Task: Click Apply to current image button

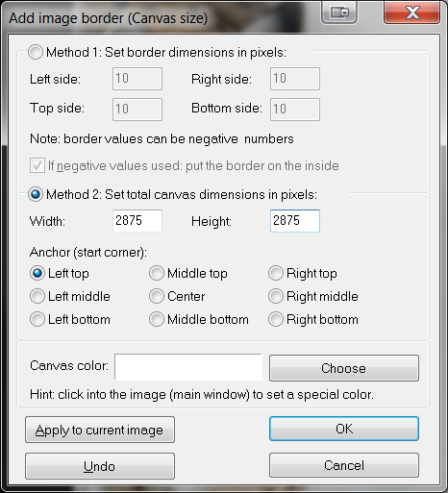Action: click(x=100, y=430)
